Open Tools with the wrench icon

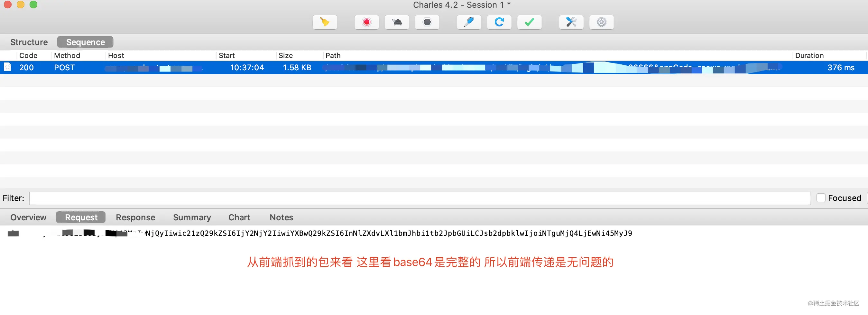tap(571, 22)
